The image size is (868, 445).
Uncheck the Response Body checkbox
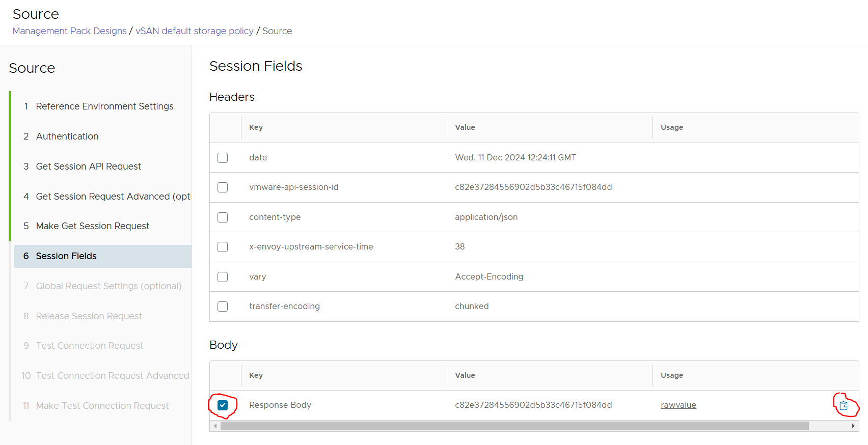pyautogui.click(x=223, y=405)
